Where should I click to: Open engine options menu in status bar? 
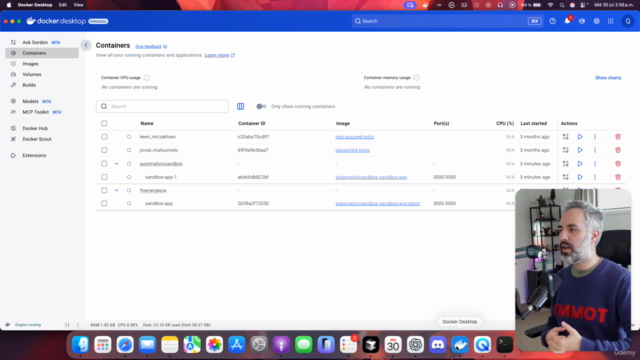[x=78, y=325]
